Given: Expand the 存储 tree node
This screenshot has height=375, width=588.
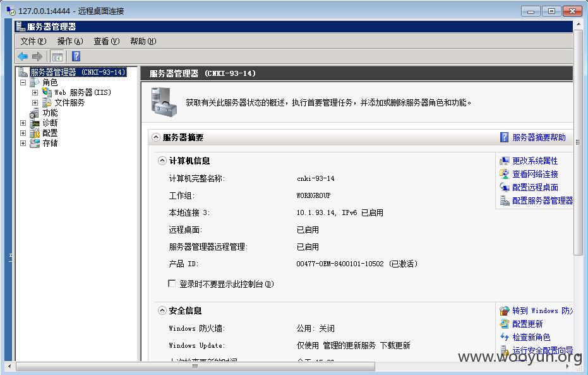Looking at the screenshot, I should point(23,143).
